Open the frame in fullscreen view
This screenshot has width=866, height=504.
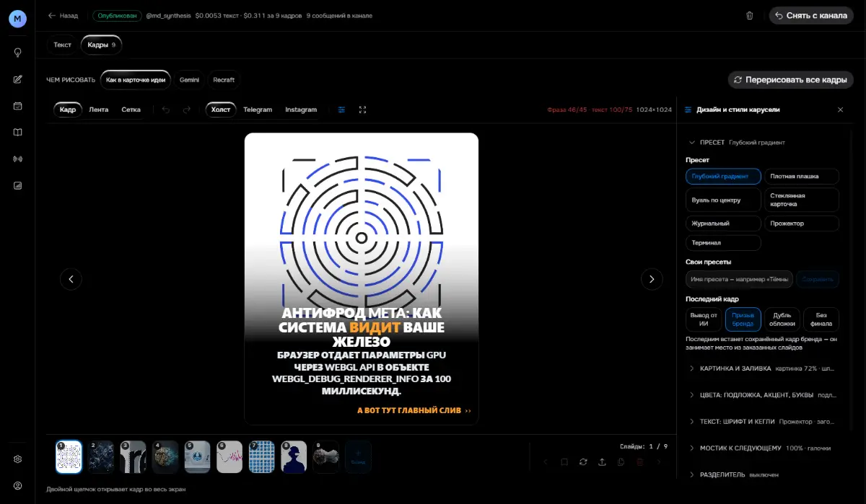point(362,110)
